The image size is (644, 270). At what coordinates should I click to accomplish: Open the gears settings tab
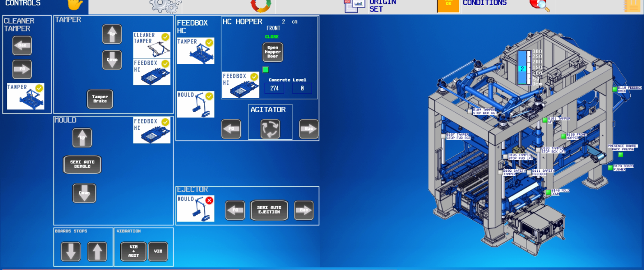165,5
